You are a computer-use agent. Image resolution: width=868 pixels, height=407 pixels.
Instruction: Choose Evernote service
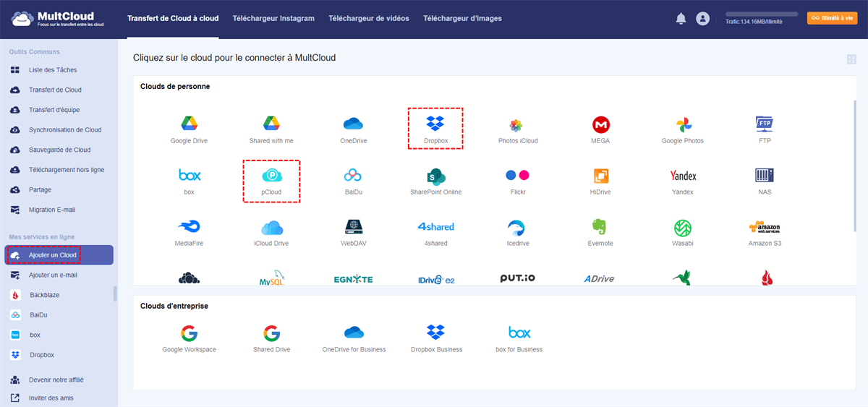600,233
